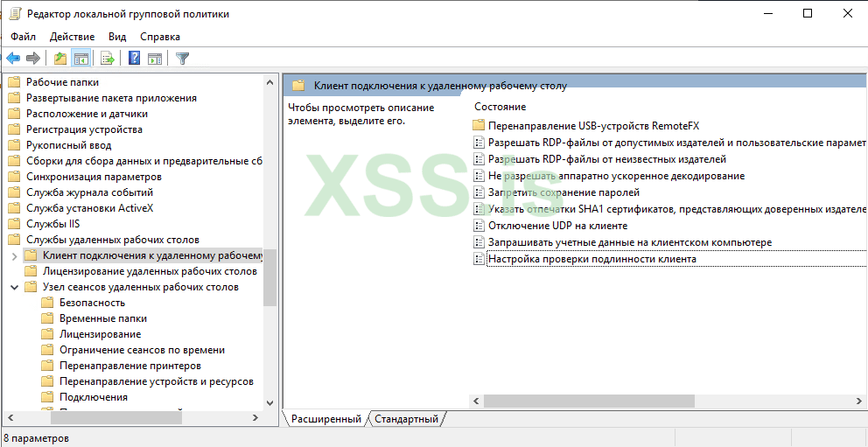Click folder icon in the details pane header
This screenshot has height=447, width=868.
click(x=299, y=86)
